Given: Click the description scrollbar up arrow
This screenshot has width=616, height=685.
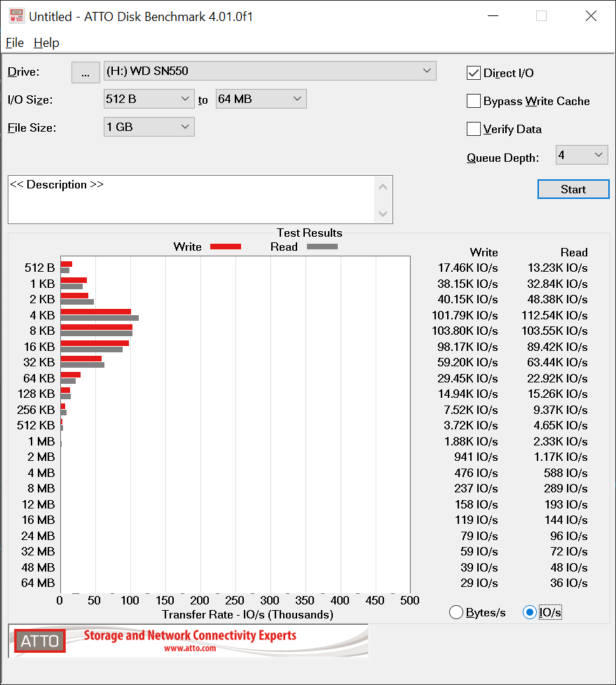Looking at the screenshot, I should click(383, 187).
